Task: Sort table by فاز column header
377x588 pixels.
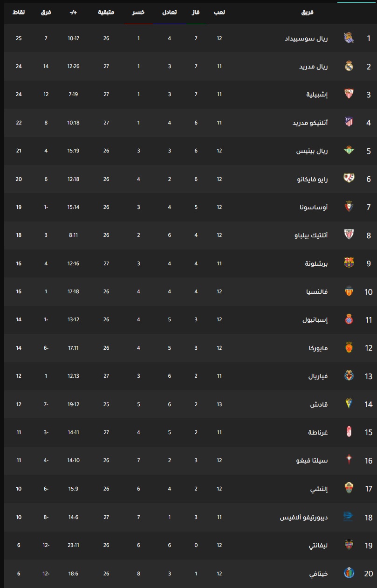Action: pyautogui.click(x=196, y=12)
